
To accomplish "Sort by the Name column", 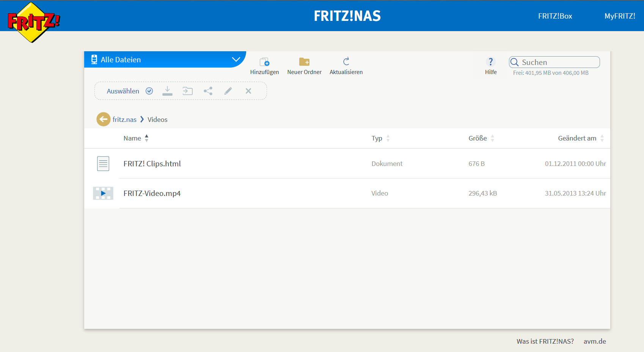I will click(x=136, y=138).
